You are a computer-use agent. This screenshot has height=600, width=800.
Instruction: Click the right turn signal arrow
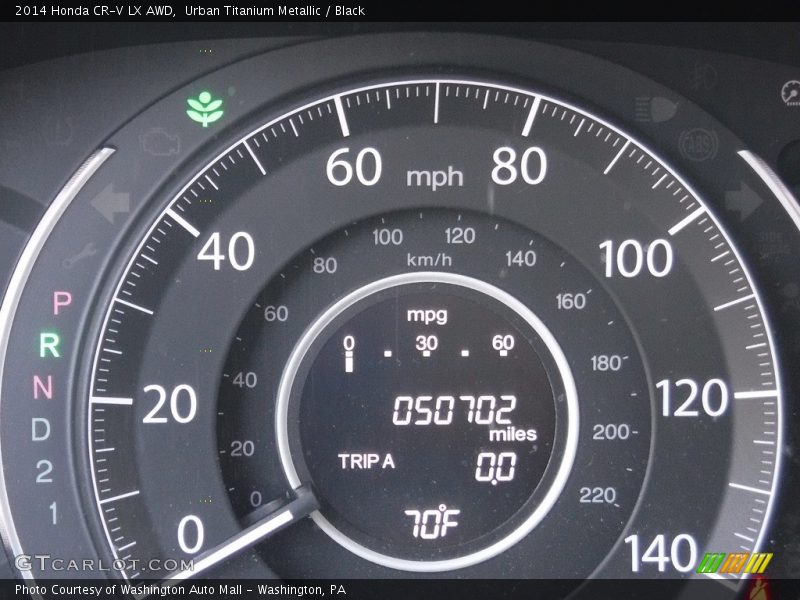click(743, 201)
